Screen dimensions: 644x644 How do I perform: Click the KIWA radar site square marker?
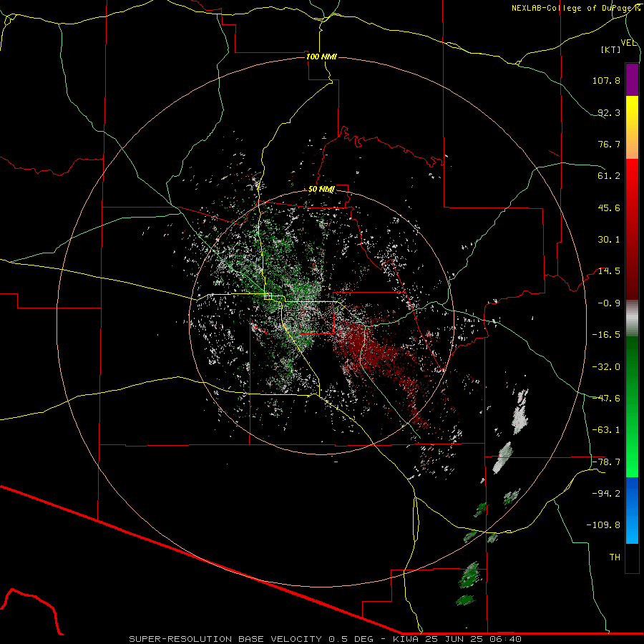[x=268, y=296]
